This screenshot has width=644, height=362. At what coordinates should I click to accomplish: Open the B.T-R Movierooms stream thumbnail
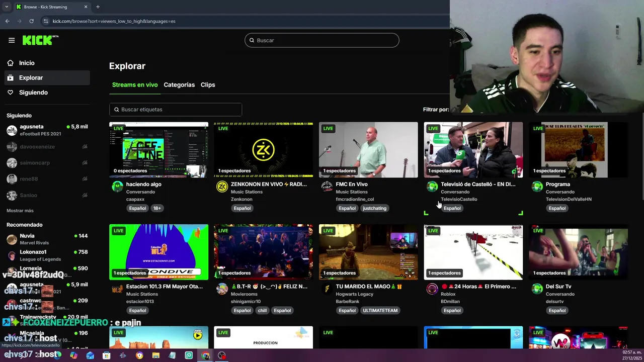[x=263, y=252]
